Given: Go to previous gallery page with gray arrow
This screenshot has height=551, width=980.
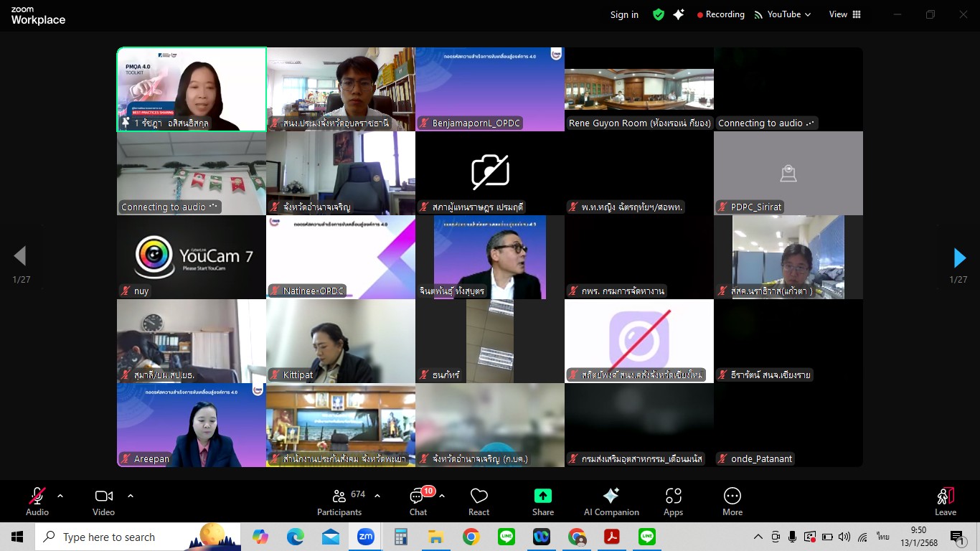Looking at the screenshot, I should (20, 256).
